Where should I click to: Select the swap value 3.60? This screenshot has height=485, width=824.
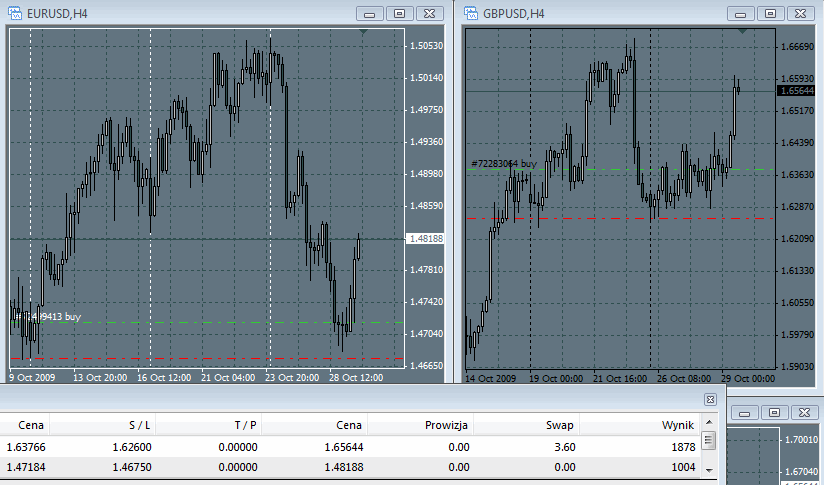click(x=565, y=447)
